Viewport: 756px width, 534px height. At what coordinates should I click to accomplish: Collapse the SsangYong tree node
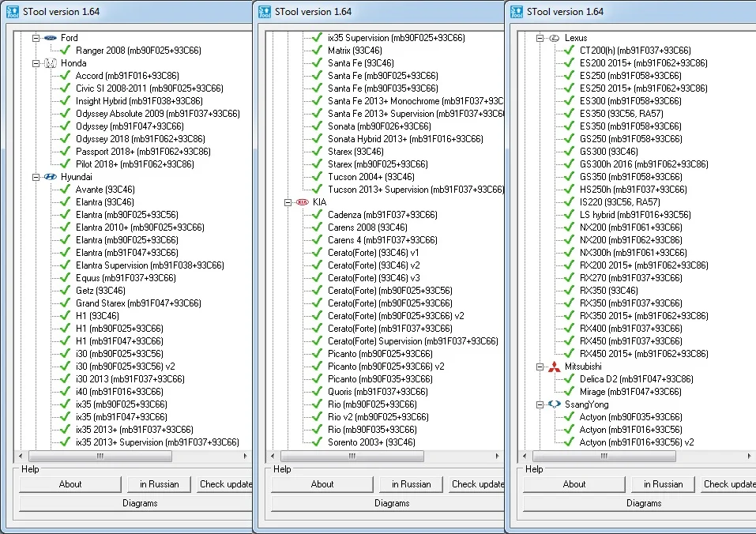pyautogui.click(x=540, y=404)
